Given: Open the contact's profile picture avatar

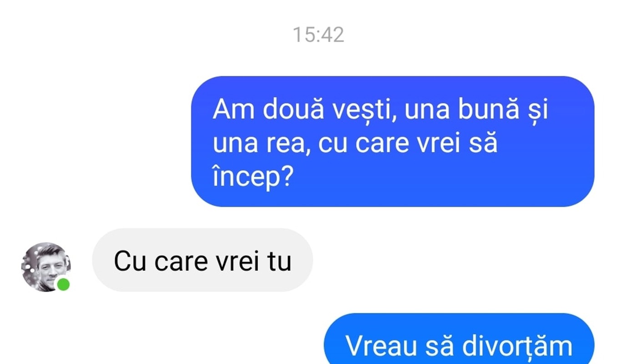Looking at the screenshot, I should coord(46,267).
